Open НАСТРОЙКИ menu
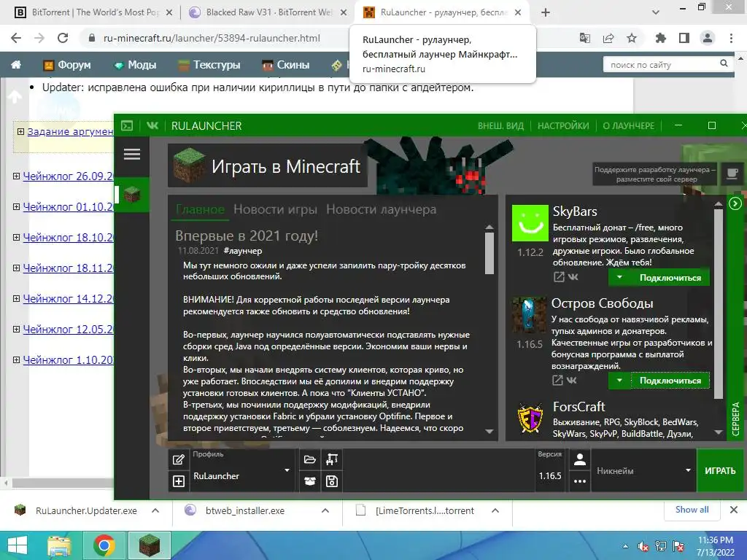The image size is (747, 560). tap(563, 125)
